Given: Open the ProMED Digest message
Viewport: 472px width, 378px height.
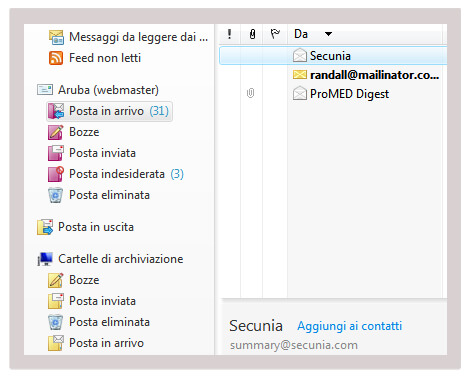Looking at the screenshot, I should tap(349, 94).
